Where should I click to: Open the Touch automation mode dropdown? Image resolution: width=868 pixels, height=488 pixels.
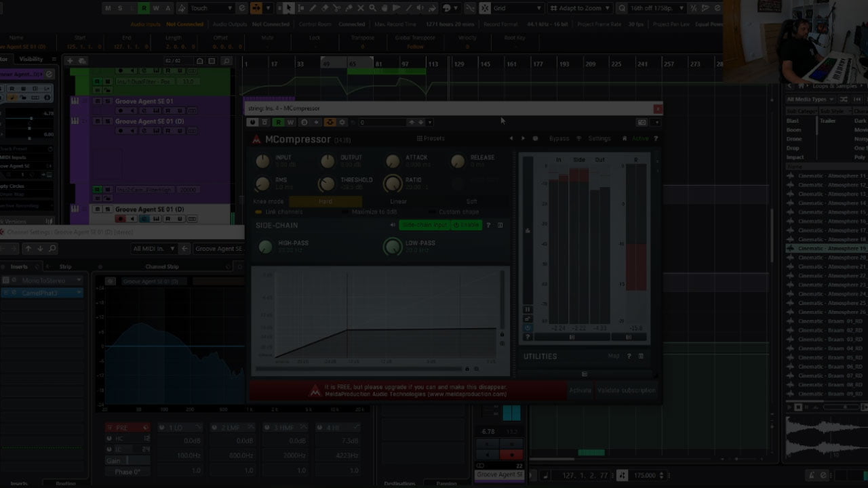(210, 8)
